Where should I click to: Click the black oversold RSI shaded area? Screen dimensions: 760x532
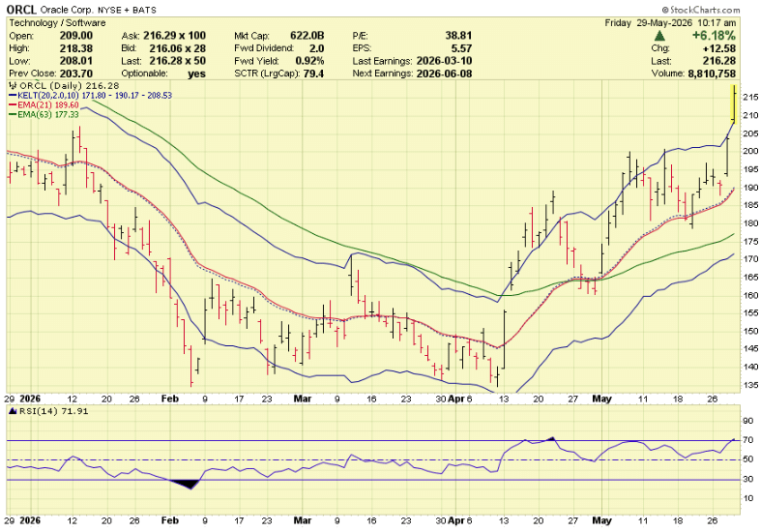(x=187, y=484)
